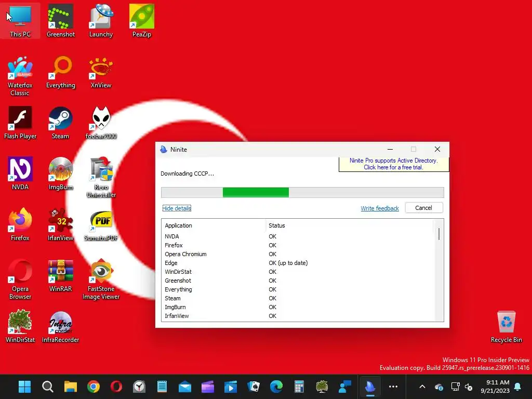Image resolution: width=532 pixels, height=399 pixels.
Task: Open Flash Player shortcut
Action: coord(20,123)
